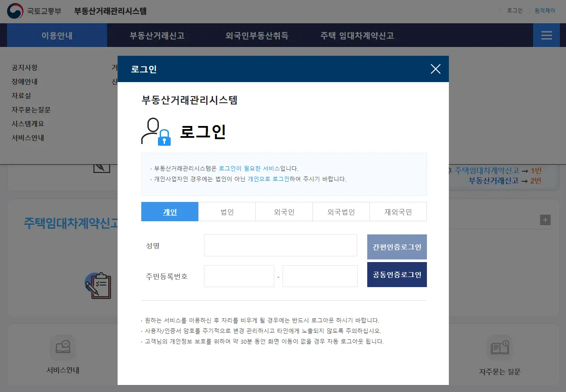Click the 원격제어 link in the header
Image resolution: width=566 pixels, height=392 pixels.
(544, 10)
